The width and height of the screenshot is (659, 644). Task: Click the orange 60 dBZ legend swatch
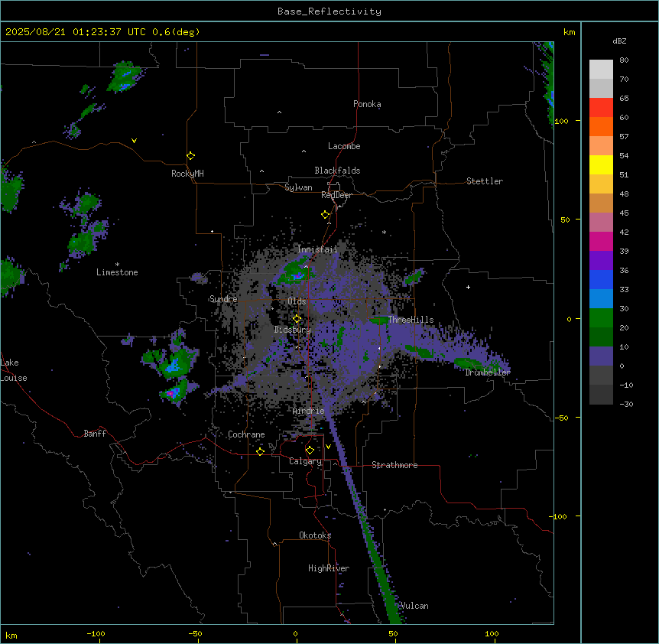click(601, 126)
